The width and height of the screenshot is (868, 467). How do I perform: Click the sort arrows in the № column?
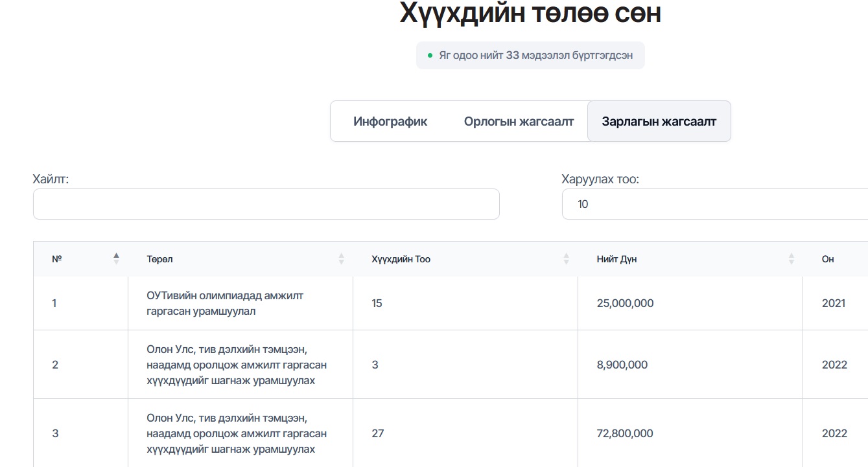coord(116,258)
